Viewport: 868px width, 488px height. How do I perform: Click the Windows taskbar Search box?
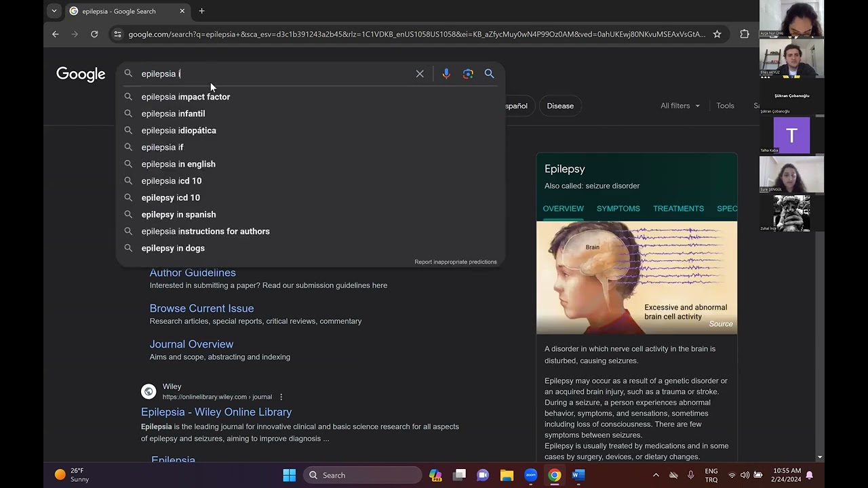[x=363, y=475]
